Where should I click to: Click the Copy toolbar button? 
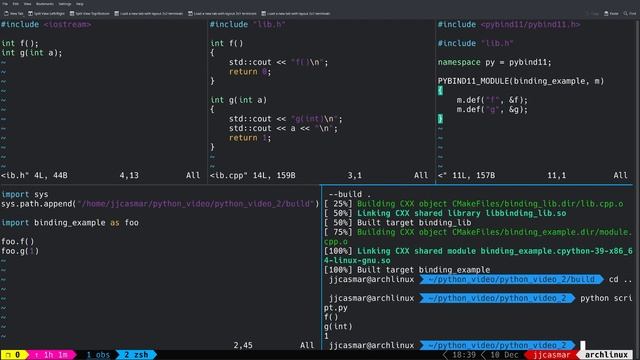592,13
